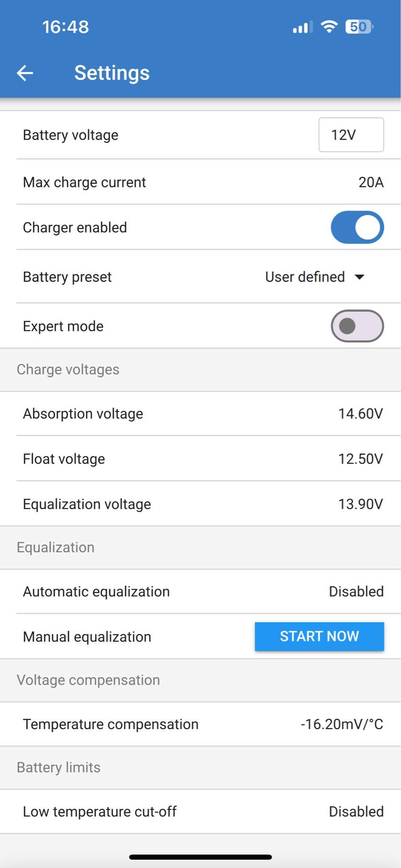Open Battery voltage 12V selector

351,135
